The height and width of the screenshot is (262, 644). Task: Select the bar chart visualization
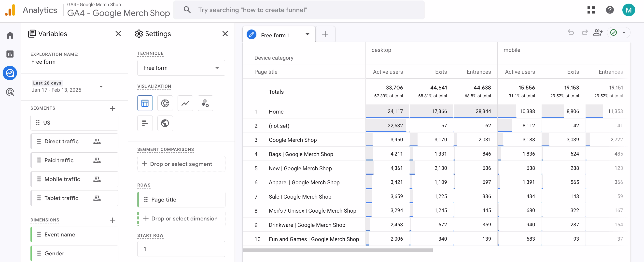145,123
